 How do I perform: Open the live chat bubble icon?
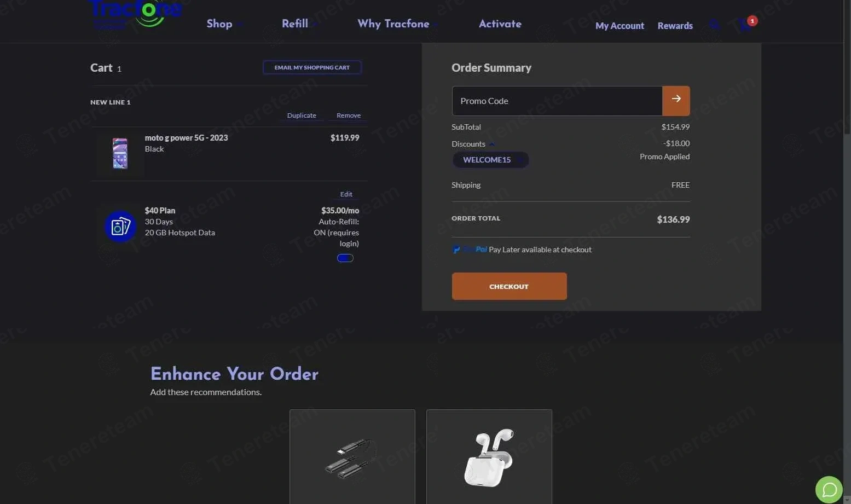[x=829, y=489]
